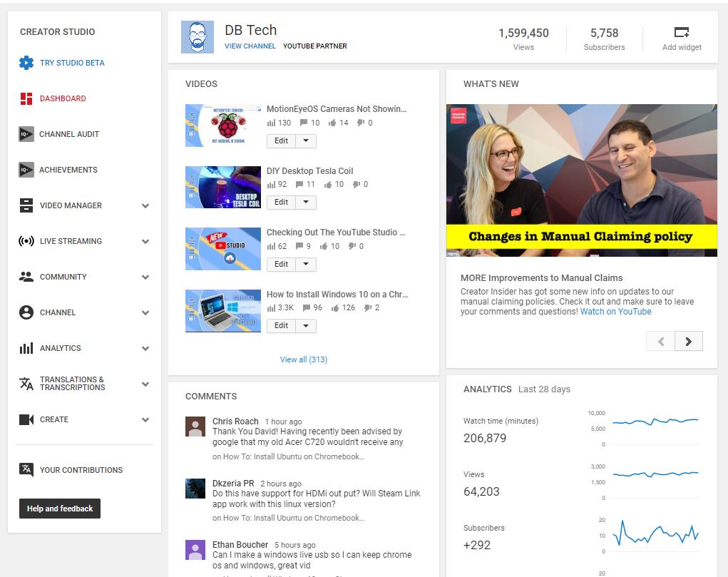Open Achievements in sidebar
The image size is (728, 577).
point(68,170)
